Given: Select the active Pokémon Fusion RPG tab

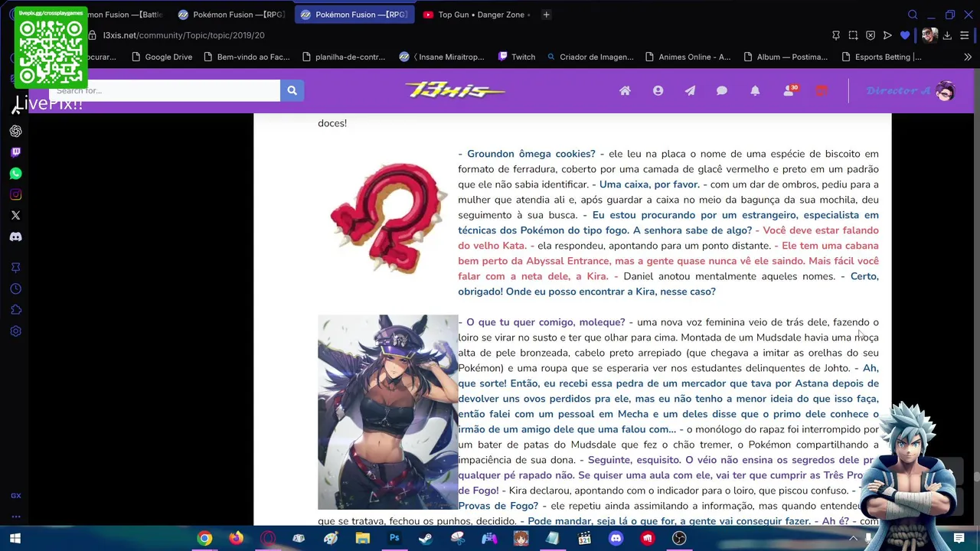Looking at the screenshot, I should pyautogui.click(x=354, y=15).
